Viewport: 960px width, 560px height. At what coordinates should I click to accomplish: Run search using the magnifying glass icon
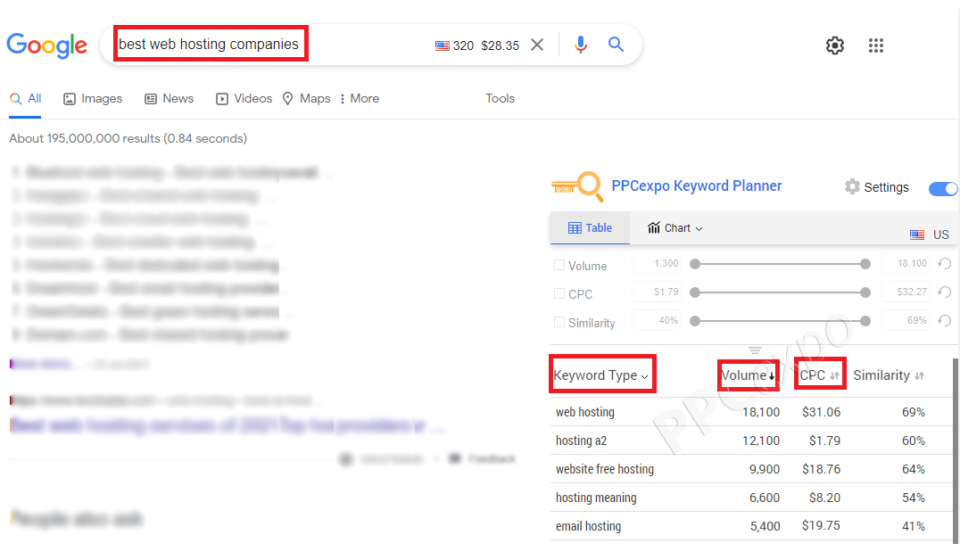[616, 44]
